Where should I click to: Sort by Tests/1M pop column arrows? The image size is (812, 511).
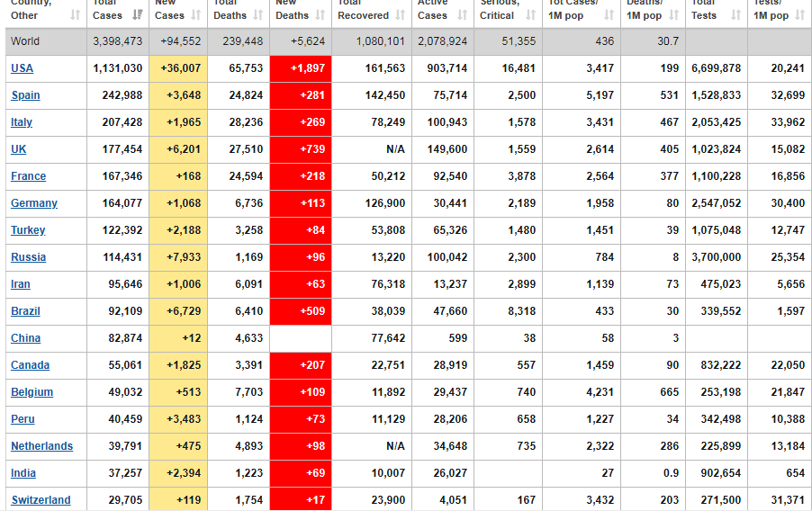(x=800, y=15)
